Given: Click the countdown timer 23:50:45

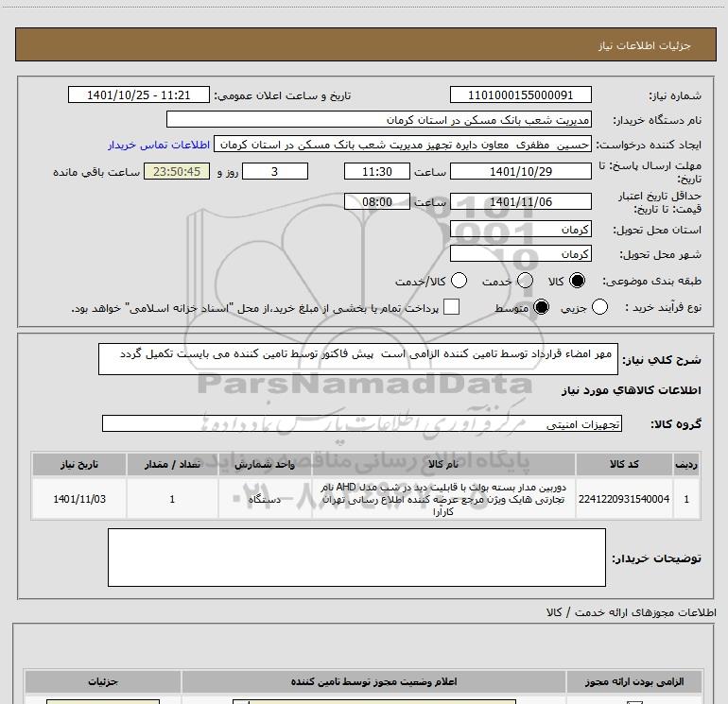Looking at the screenshot, I should pos(177,171).
